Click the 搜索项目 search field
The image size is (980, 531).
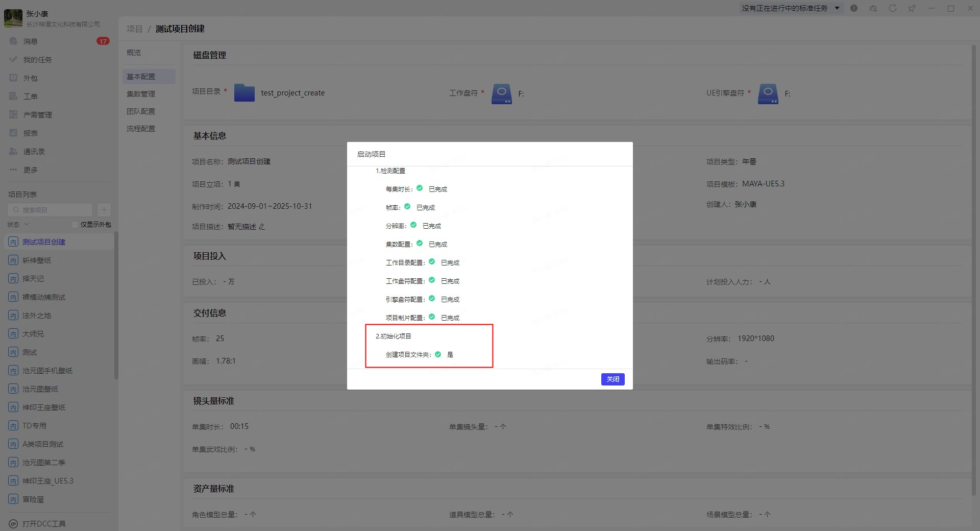50,210
